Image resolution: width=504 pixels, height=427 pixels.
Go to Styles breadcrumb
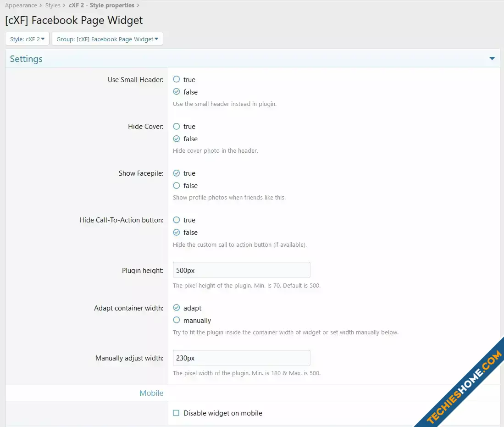point(53,5)
